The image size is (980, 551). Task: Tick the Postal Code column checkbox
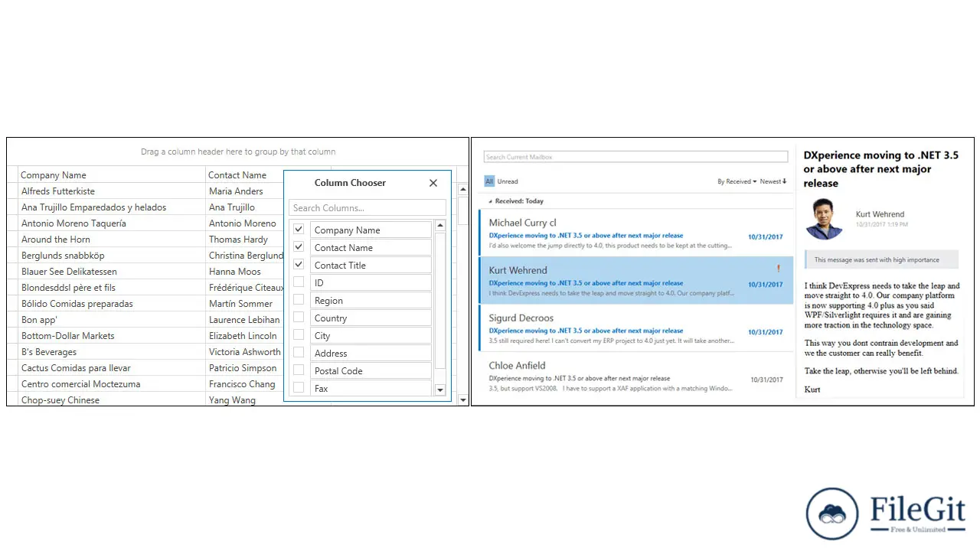299,370
